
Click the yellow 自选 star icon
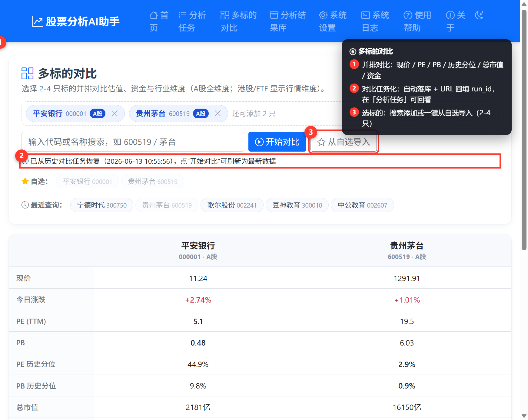click(x=25, y=181)
